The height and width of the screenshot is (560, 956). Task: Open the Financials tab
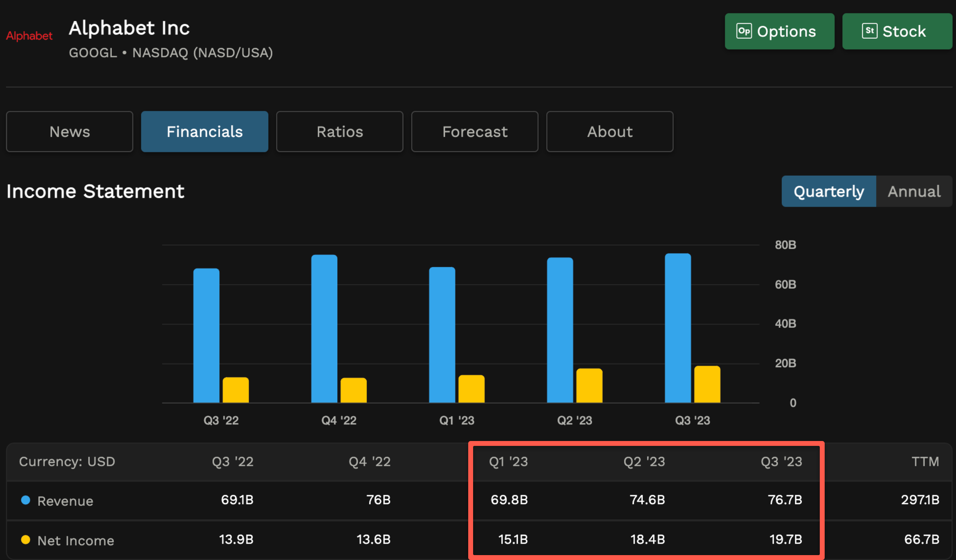pyautogui.click(x=204, y=131)
